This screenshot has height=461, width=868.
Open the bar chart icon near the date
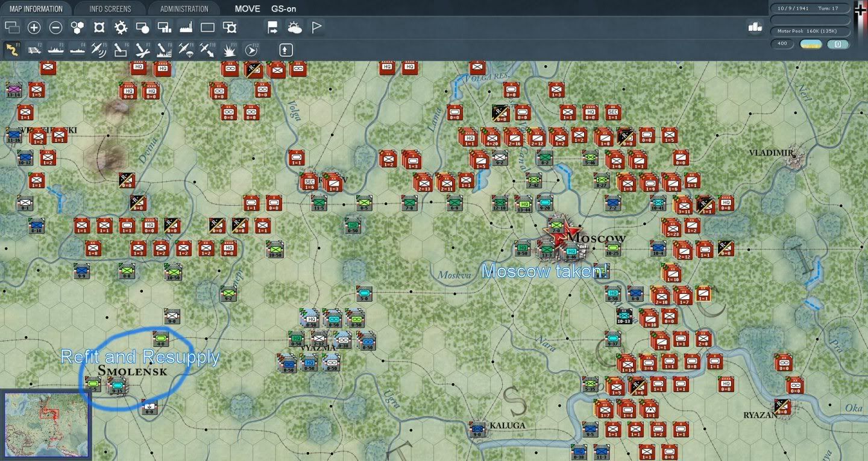pyautogui.click(x=755, y=27)
